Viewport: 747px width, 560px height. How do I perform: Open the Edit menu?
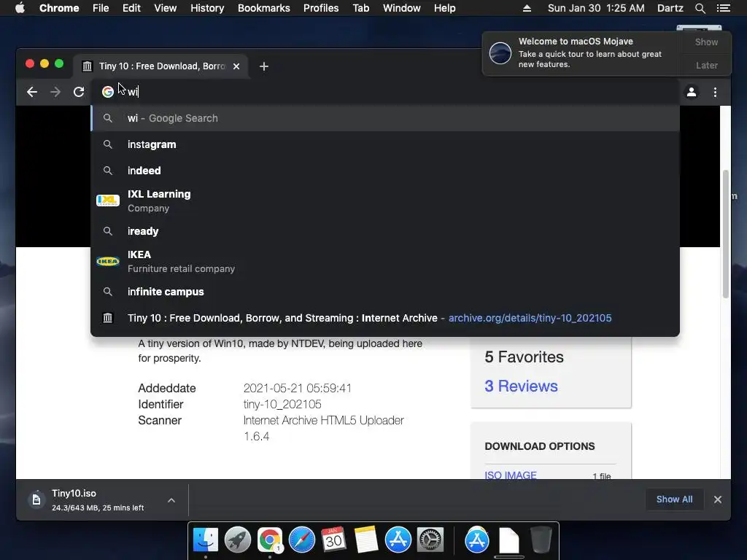tap(131, 8)
